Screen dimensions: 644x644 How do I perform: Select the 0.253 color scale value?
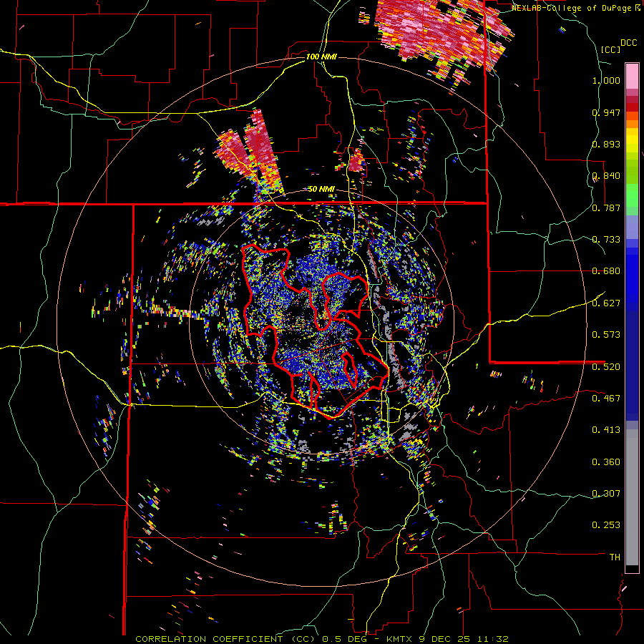tap(606, 525)
